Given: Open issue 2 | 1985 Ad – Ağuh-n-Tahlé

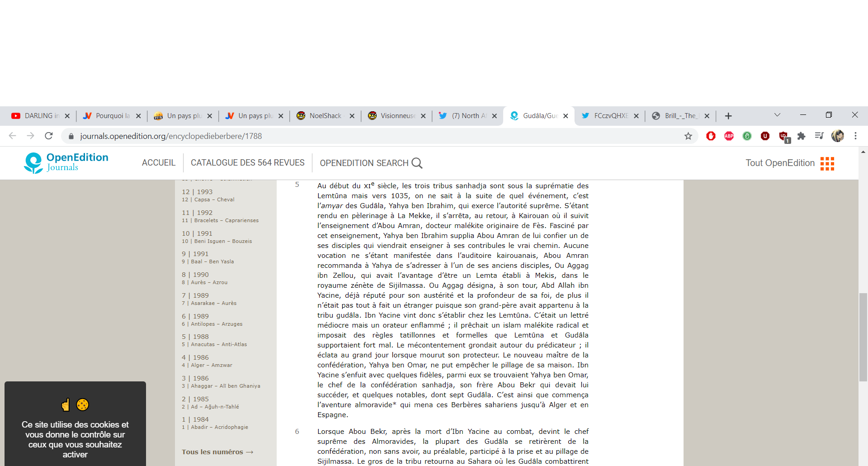Looking at the screenshot, I should click(210, 403).
